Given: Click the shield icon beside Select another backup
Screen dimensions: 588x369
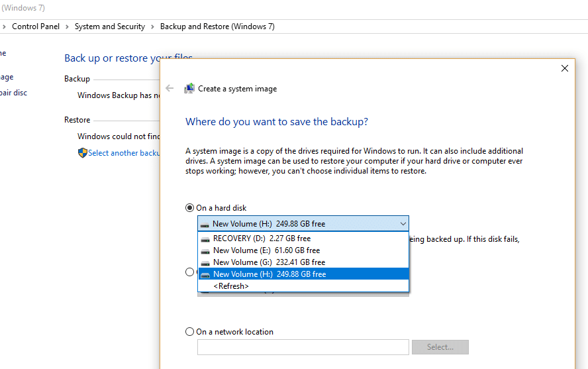Looking at the screenshot, I should point(82,153).
